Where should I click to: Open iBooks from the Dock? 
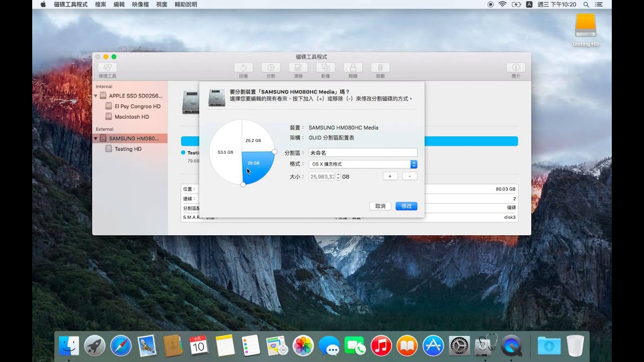(407, 345)
